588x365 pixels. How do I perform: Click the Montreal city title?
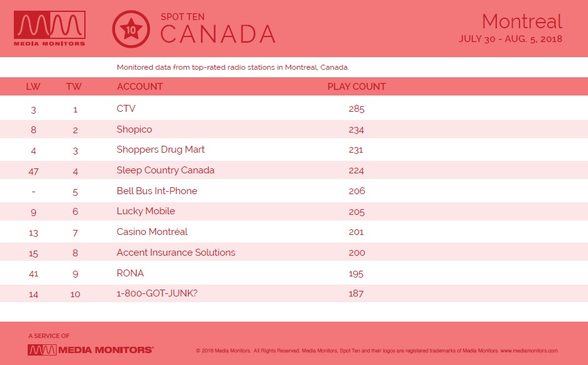pos(522,21)
